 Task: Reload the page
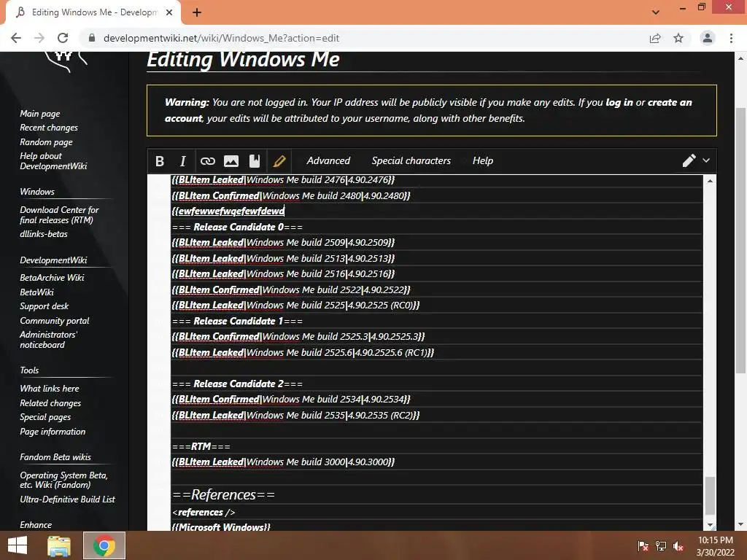(x=63, y=38)
